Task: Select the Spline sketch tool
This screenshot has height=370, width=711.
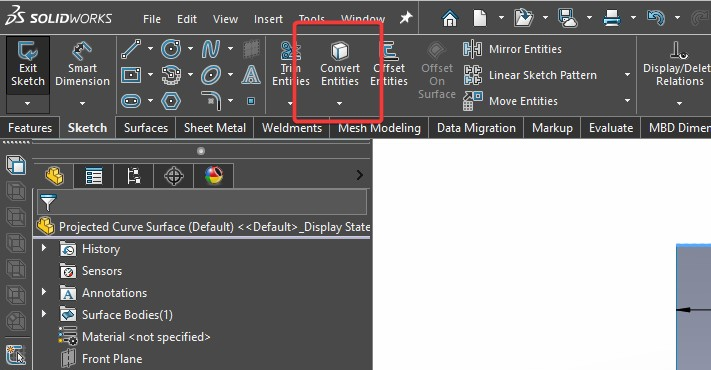Action: click(211, 49)
